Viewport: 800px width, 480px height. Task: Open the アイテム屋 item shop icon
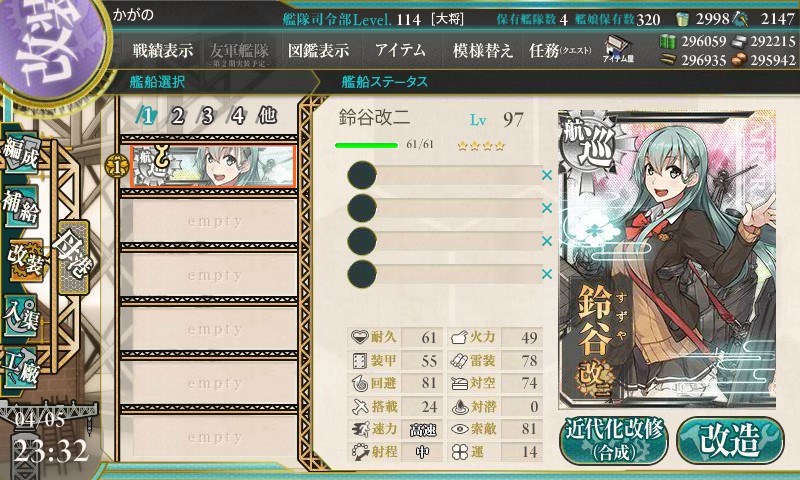click(x=618, y=50)
